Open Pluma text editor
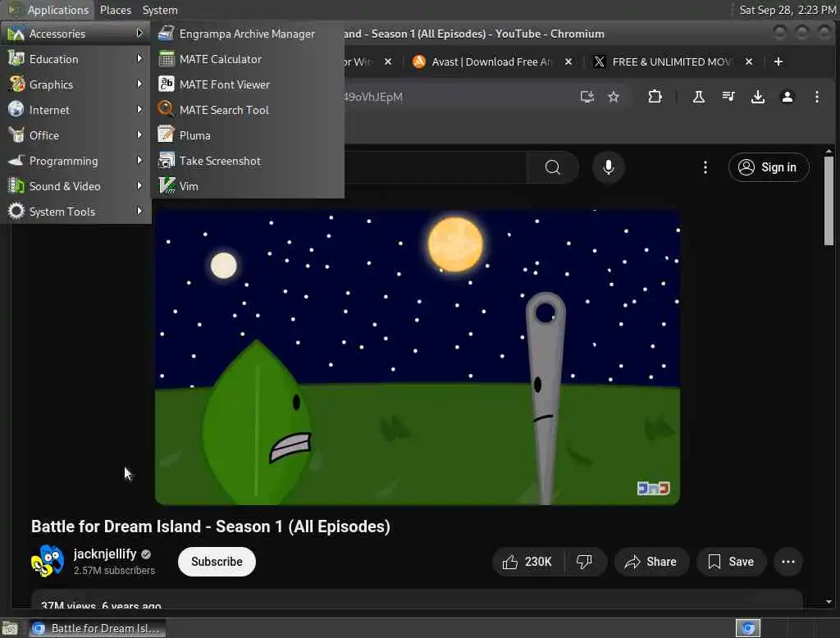This screenshot has height=638, width=840. (x=247, y=135)
